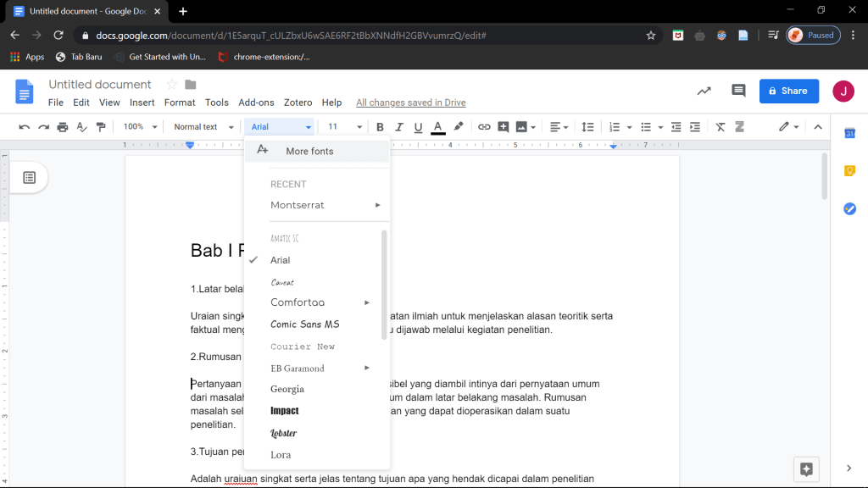Choose Georgia from the font list

pyautogui.click(x=287, y=389)
